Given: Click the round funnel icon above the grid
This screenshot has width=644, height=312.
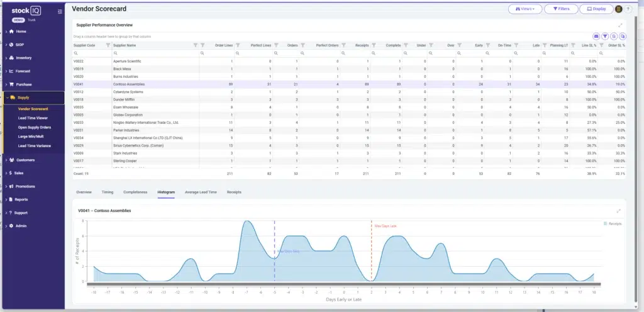Looking at the screenshot, I should (x=605, y=36).
